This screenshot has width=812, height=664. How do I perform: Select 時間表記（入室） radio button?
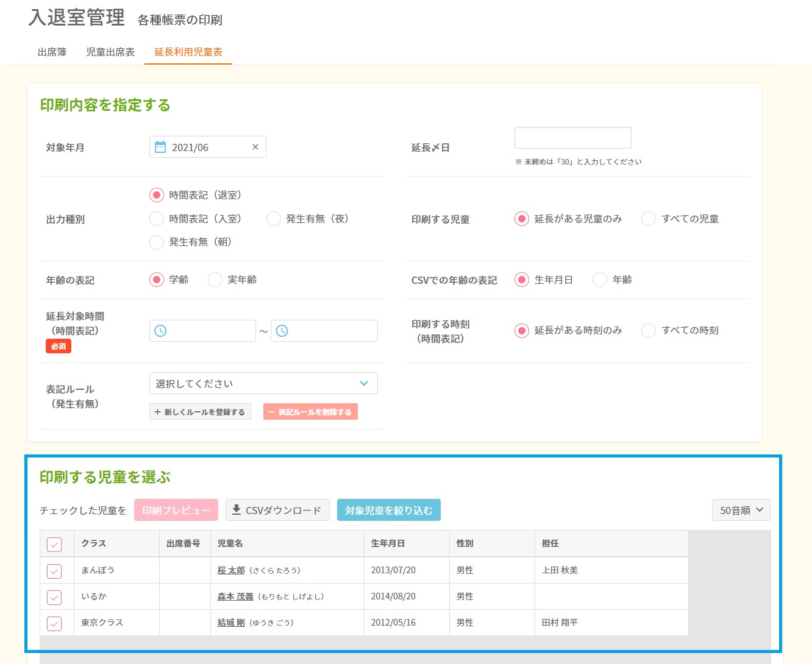(157, 219)
